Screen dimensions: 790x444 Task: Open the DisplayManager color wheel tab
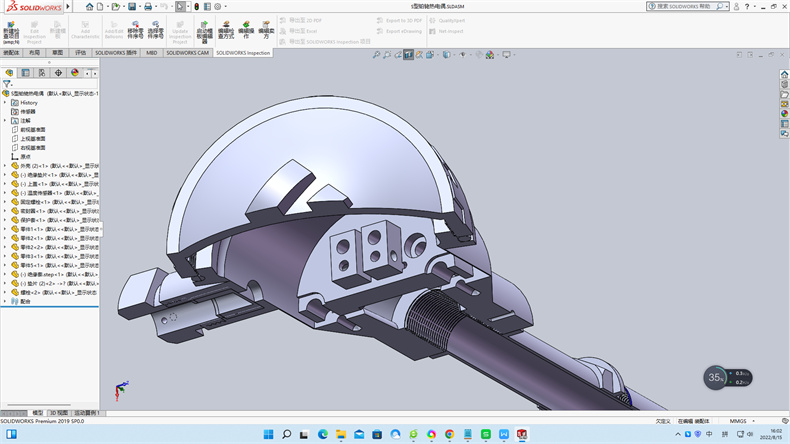coord(74,72)
